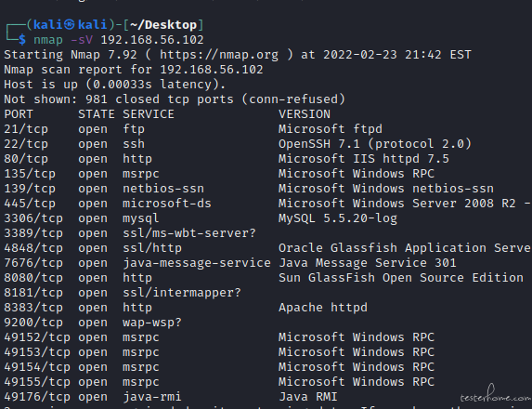Click Microsoft IIS httpd 7.5 text

(364, 159)
